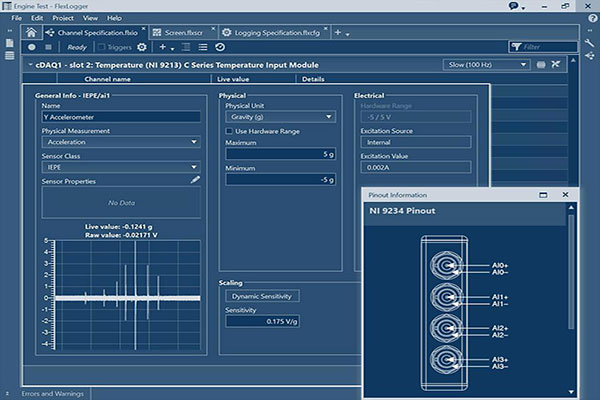This screenshot has height=400, width=600.
Task: Click Pinout Information scroll down arrow
Action: (571, 392)
